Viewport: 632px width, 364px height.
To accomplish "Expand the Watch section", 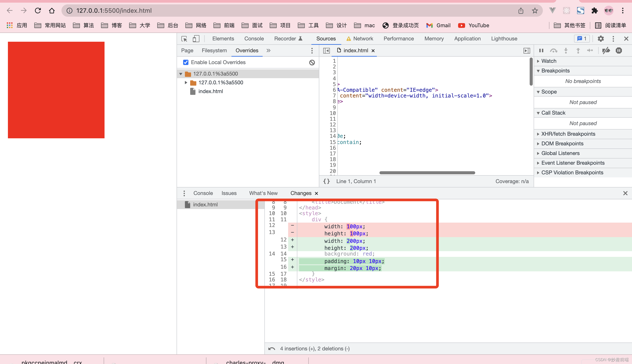I will [x=549, y=61].
